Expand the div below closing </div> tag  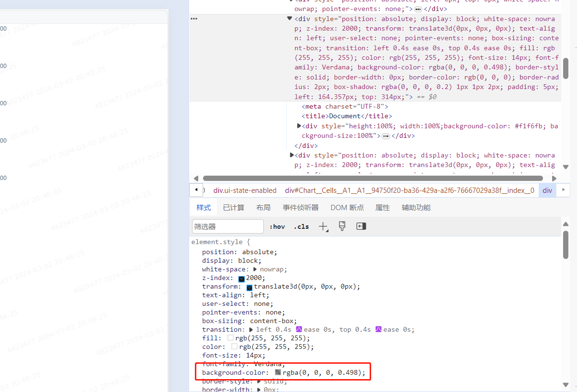(x=292, y=155)
